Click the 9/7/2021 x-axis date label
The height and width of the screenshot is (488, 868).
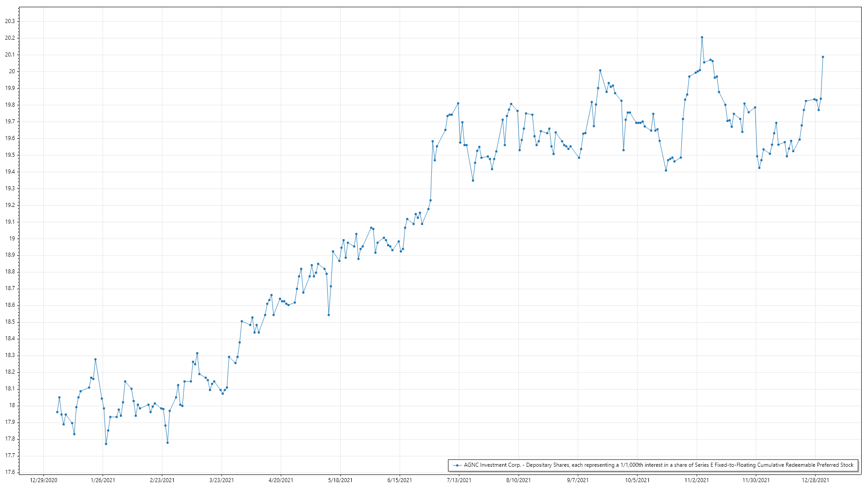(x=578, y=480)
